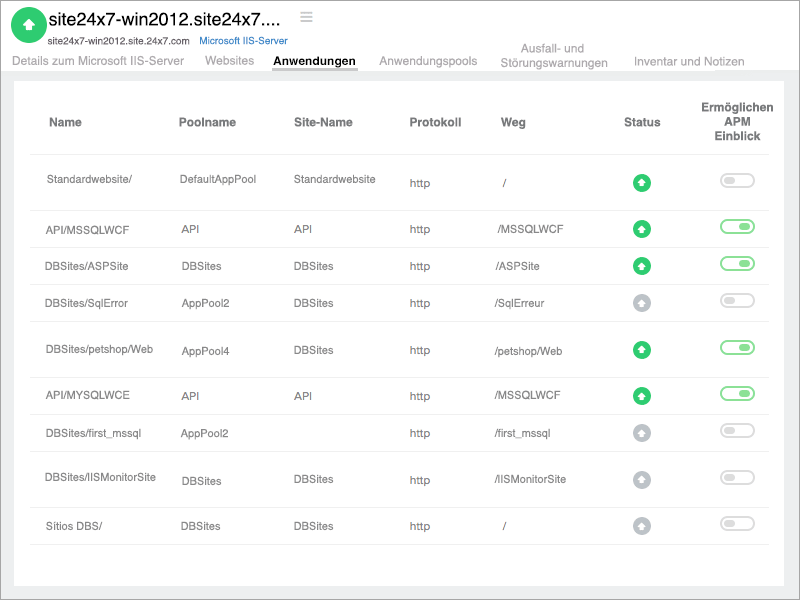Open the hamburger menu next to monitor title

[306, 17]
